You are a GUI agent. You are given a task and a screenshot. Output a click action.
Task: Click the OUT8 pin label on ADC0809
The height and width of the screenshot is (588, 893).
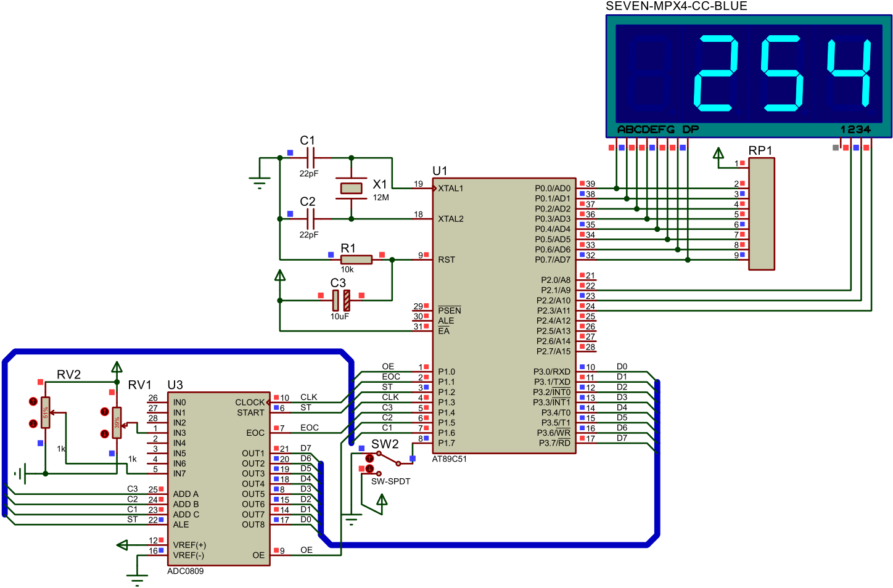[253, 525]
